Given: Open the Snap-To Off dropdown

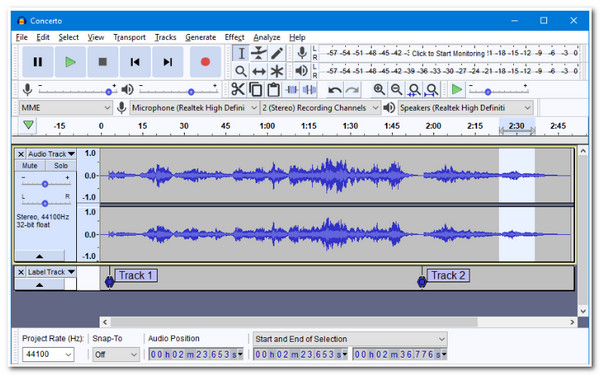Looking at the screenshot, I should click(116, 354).
